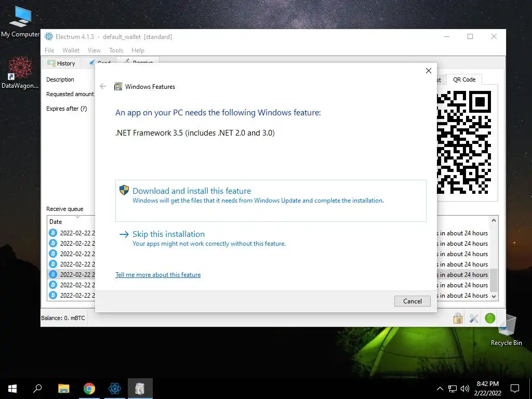
Task: Open File Explorer from the taskbar
Action: [63, 389]
